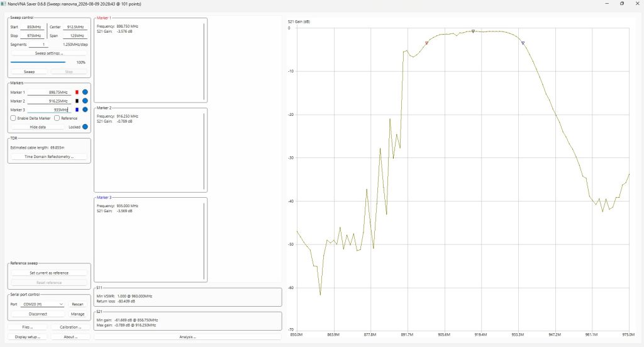Click the NanoVNA Saver app icon in title bar
The width and height of the screenshot is (644, 347).
click(3, 4)
